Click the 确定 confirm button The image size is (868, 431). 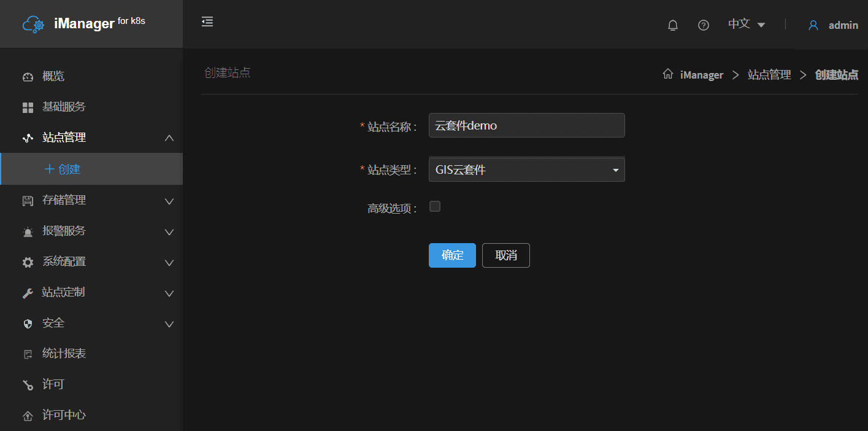pos(452,255)
